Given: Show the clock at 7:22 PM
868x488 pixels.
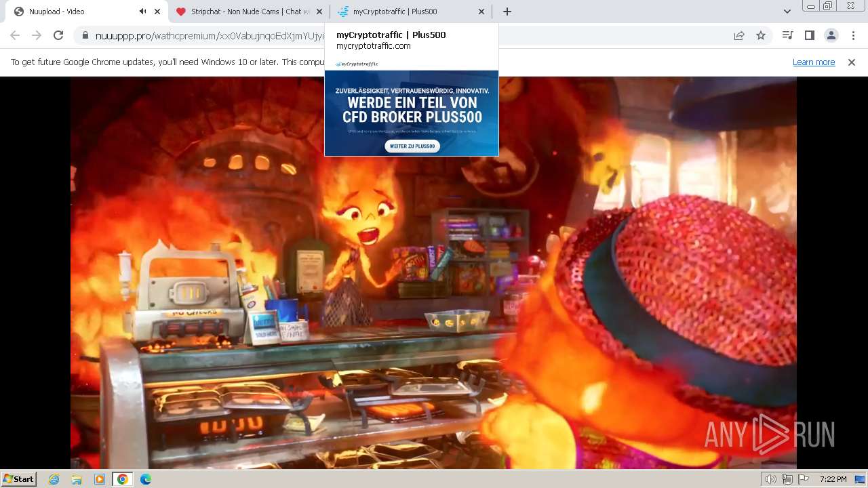Looking at the screenshot, I should [x=833, y=479].
